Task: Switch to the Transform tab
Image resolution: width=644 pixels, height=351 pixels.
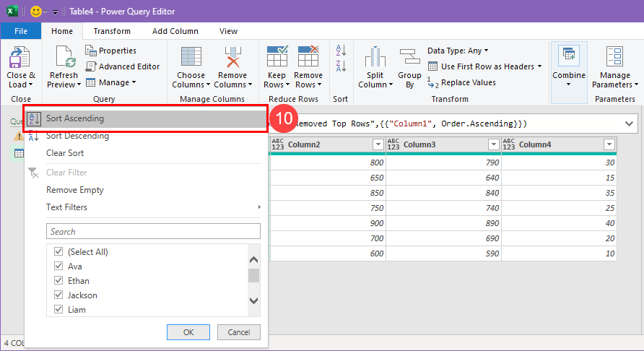Action: pyautogui.click(x=112, y=31)
